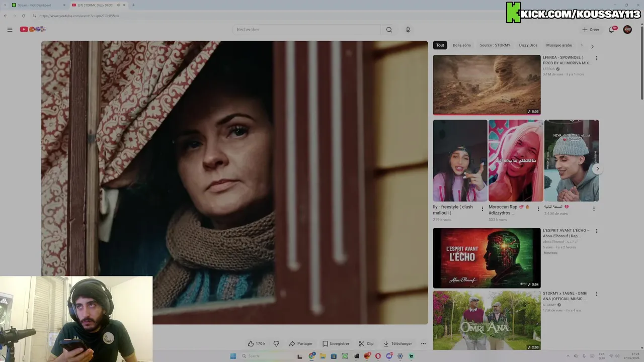The image size is (644, 362).
Task: Start voice search with microphone icon
Action: click(x=408, y=30)
